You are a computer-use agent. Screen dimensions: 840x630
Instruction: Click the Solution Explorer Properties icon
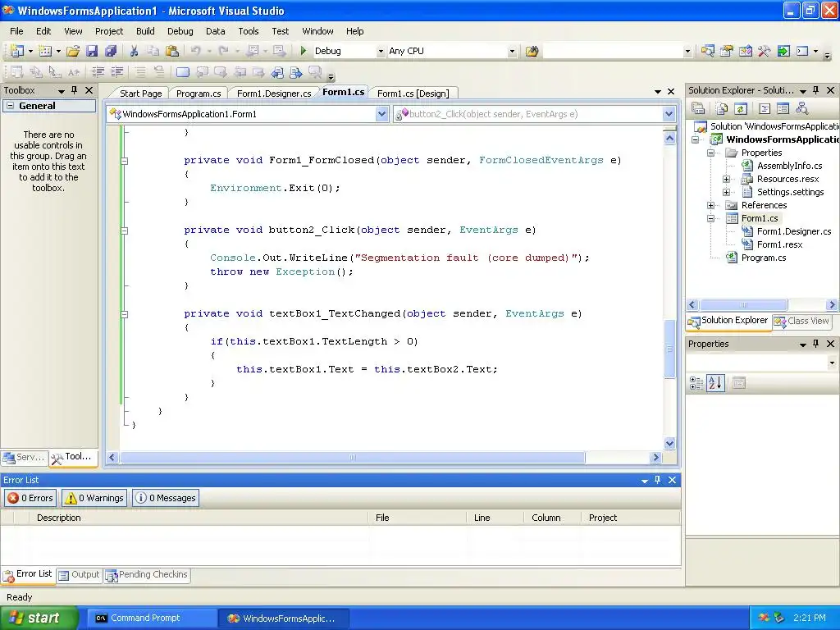pos(698,109)
